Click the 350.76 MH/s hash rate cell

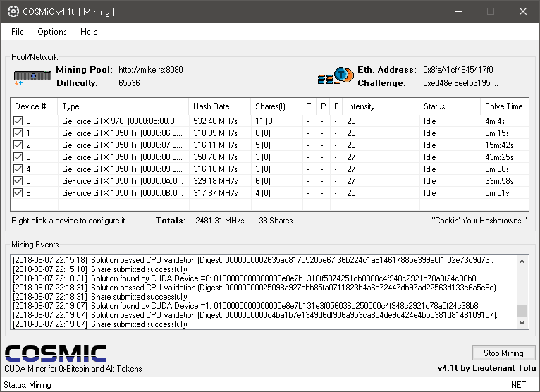pyautogui.click(x=216, y=157)
